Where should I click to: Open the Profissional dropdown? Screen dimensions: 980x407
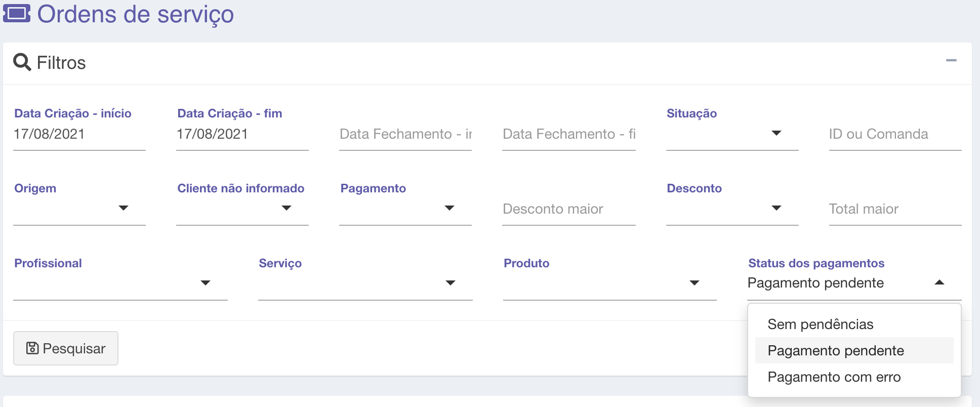click(x=120, y=283)
